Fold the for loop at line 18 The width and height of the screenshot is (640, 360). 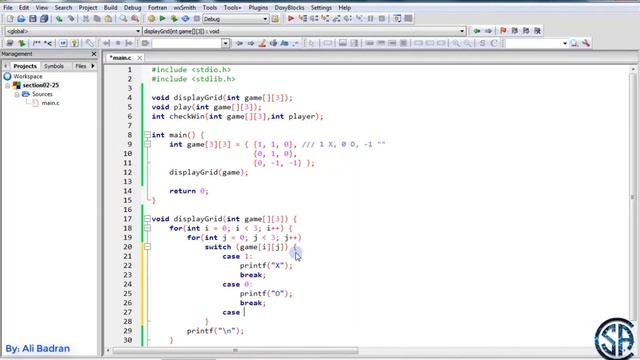pyautogui.click(x=147, y=228)
